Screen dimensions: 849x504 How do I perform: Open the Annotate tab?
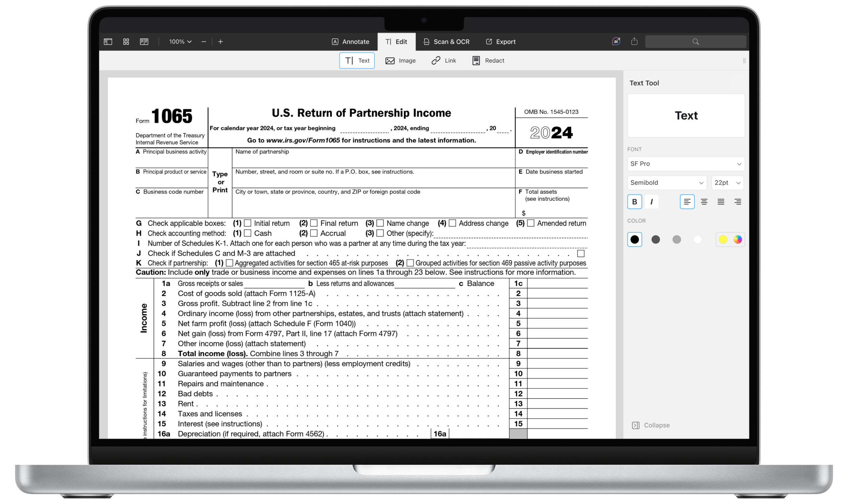click(x=351, y=42)
